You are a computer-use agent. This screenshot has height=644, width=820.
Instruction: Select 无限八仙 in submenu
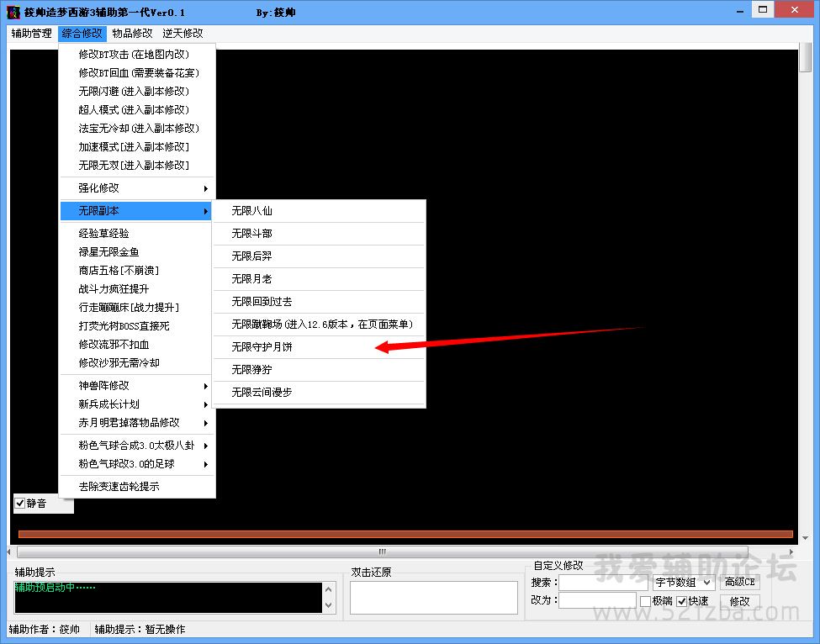pos(319,211)
